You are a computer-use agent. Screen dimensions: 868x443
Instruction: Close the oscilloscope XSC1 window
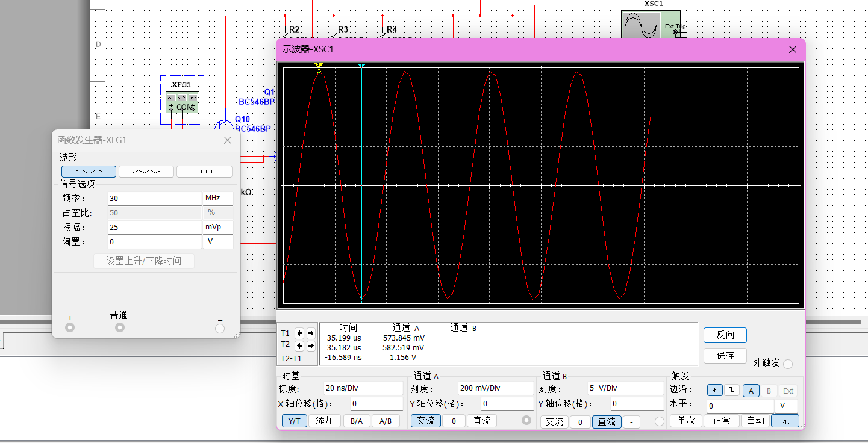[793, 49]
